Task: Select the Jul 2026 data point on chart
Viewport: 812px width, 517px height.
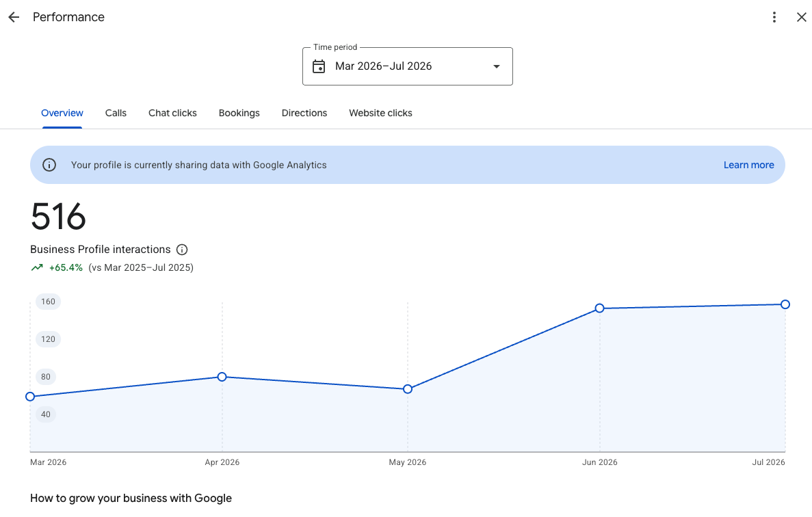Action: [785, 304]
